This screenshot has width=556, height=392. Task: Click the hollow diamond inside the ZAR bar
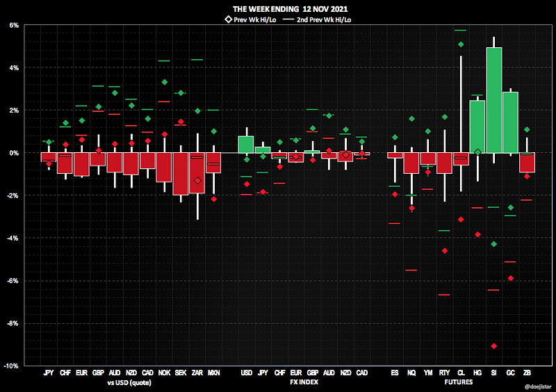click(x=197, y=181)
